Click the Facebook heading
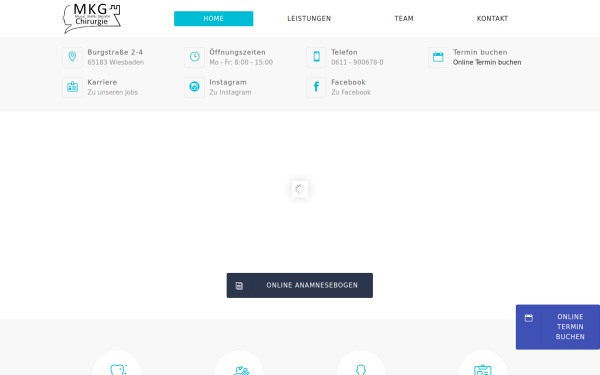Screen dimensions: 600x375 [348, 82]
